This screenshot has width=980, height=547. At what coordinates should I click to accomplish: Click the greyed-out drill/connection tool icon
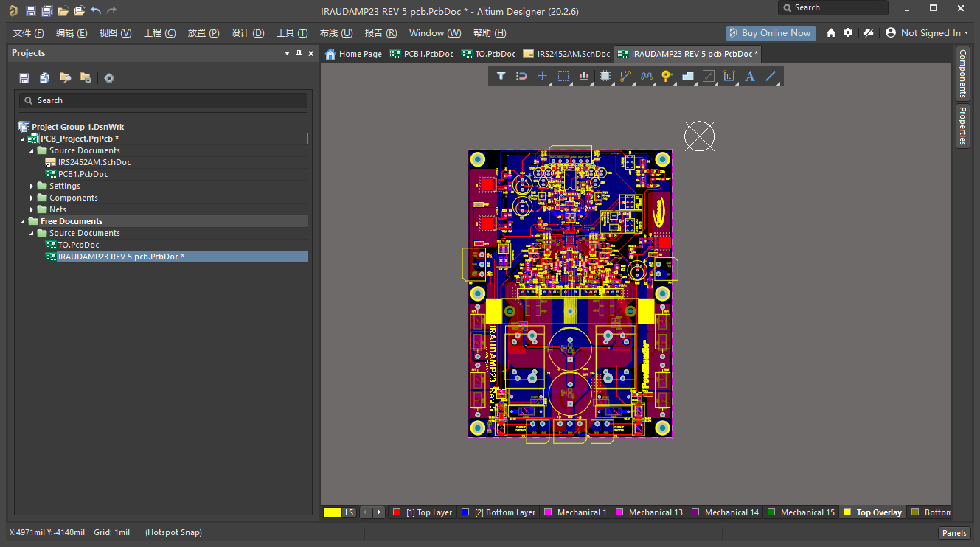pyautogui.click(x=709, y=76)
